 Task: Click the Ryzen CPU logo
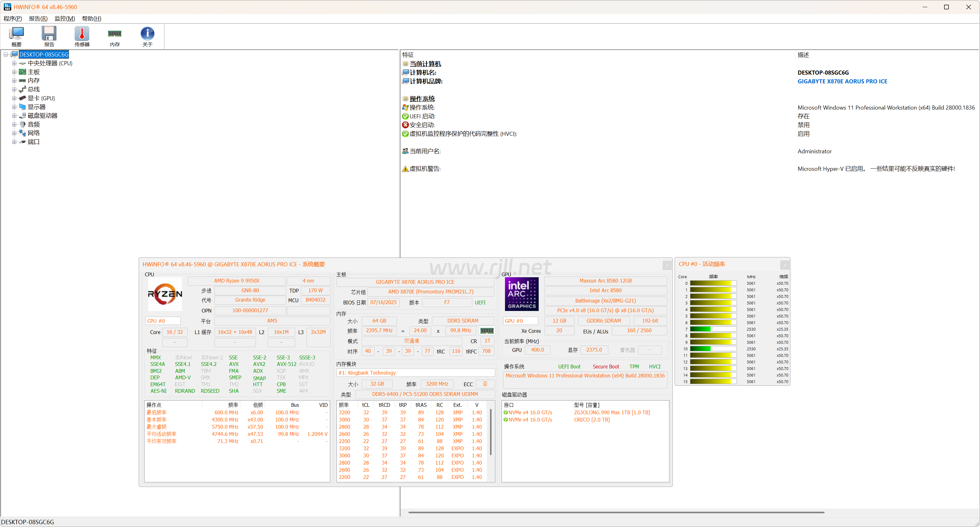[x=165, y=294]
